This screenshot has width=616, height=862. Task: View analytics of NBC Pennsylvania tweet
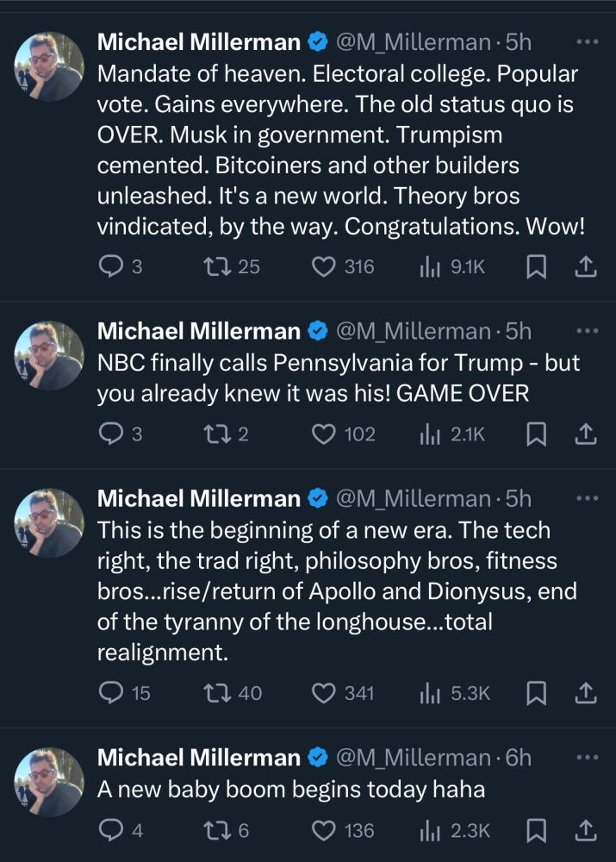coord(429,434)
